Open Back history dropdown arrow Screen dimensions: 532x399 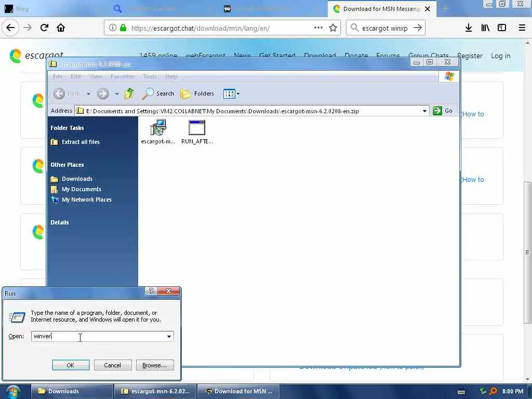(x=88, y=94)
